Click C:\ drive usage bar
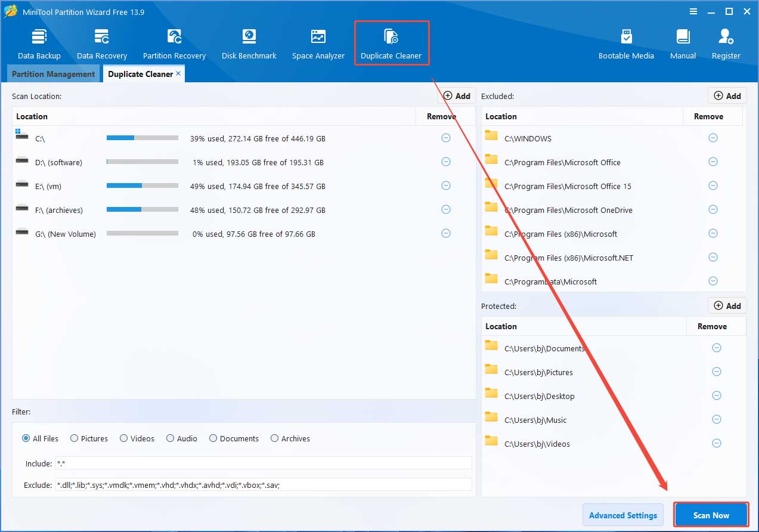The width and height of the screenshot is (759, 532). (x=142, y=138)
